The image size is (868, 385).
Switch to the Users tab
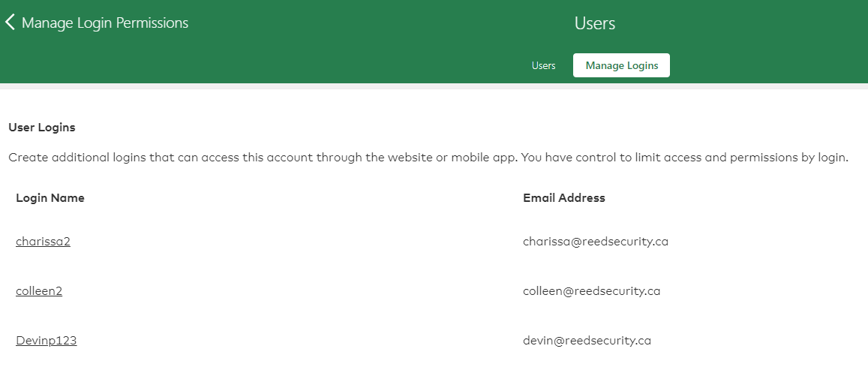(x=543, y=65)
